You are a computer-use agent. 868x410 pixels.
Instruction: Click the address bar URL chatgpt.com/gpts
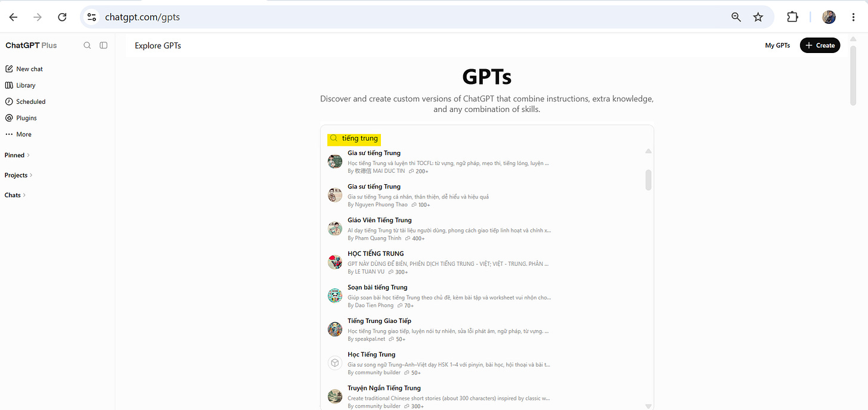pyautogui.click(x=142, y=17)
